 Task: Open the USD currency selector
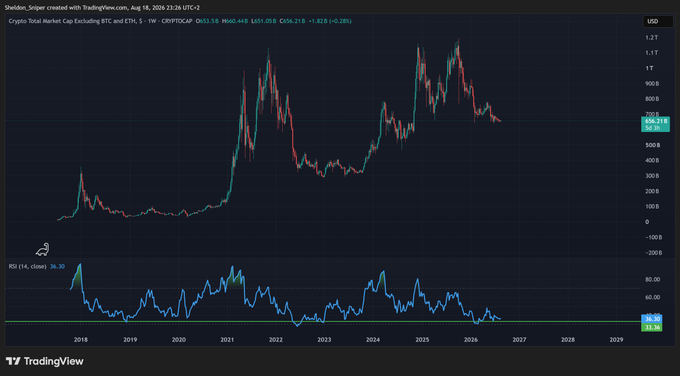point(657,21)
